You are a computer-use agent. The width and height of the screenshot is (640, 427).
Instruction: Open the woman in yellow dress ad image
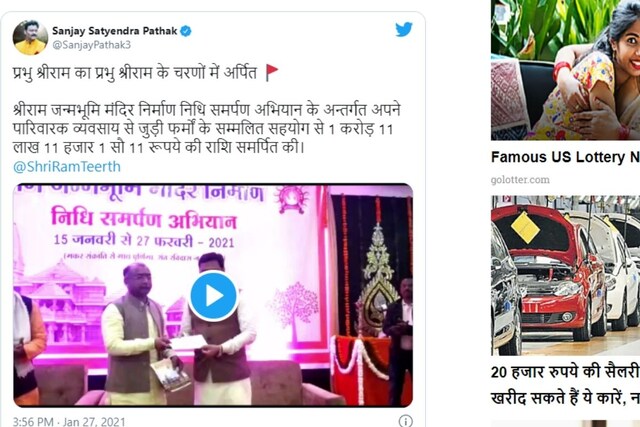tap(565, 70)
